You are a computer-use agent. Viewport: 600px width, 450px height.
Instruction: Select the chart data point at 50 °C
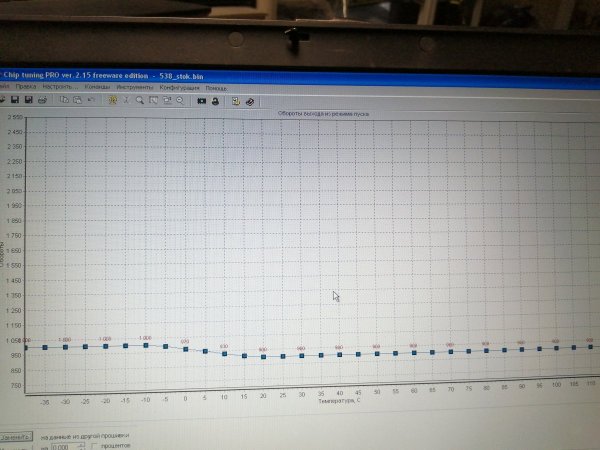[377, 353]
